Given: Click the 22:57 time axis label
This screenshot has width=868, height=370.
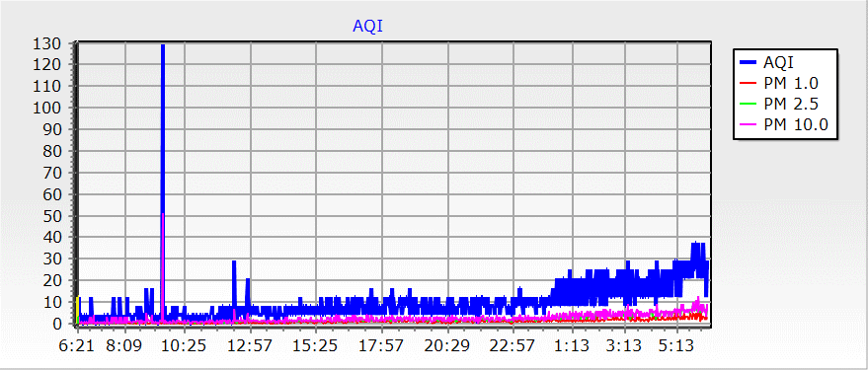Looking at the screenshot, I should 513,346.
